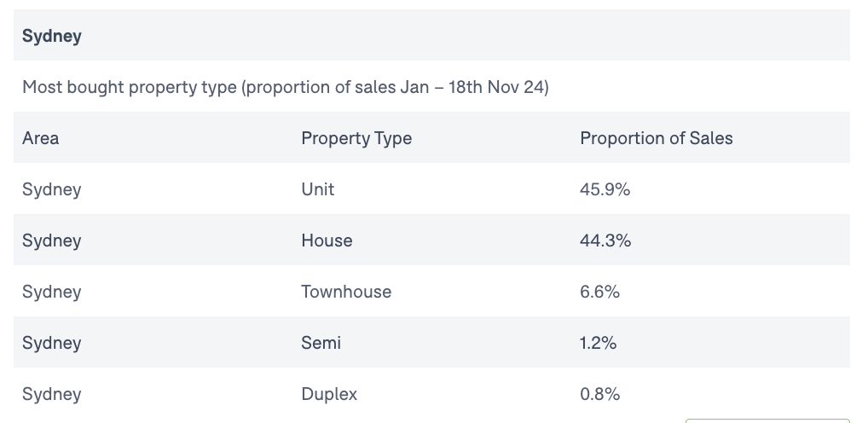Click the 0.8% proportion value
868x423 pixels.
click(x=599, y=394)
